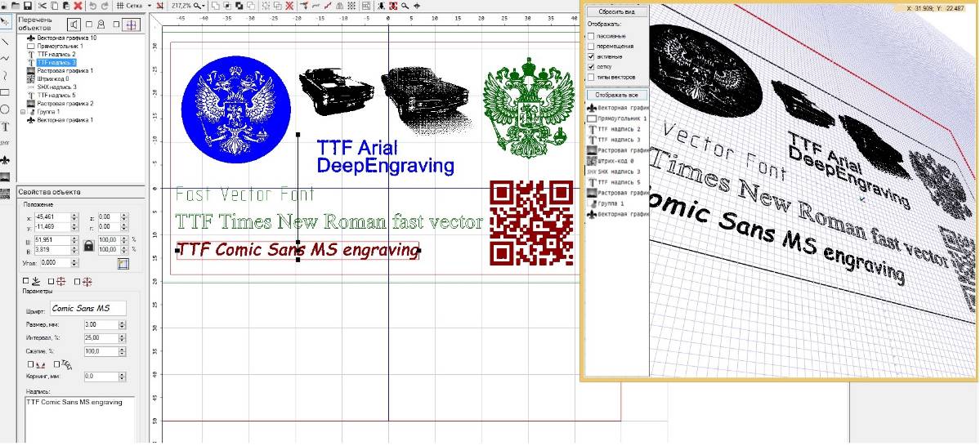Select the wavy curve tool in the left toolbar

tap(5, 58)
